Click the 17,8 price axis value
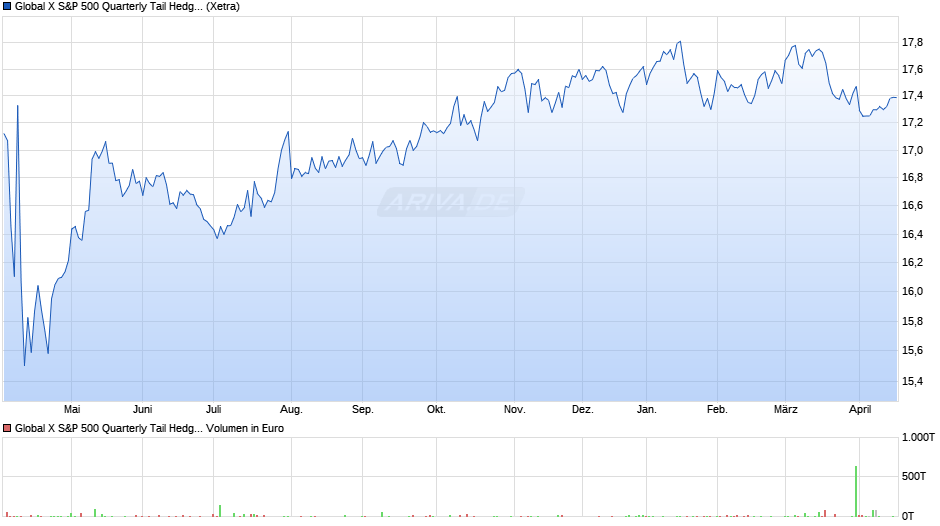Image resolution: width=940 pixels, height=526 pixels. 912,42
